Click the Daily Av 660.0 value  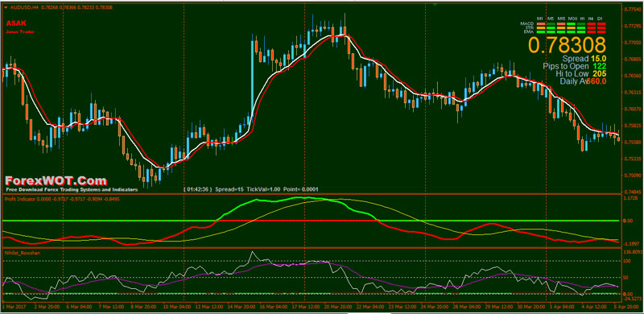597,81
